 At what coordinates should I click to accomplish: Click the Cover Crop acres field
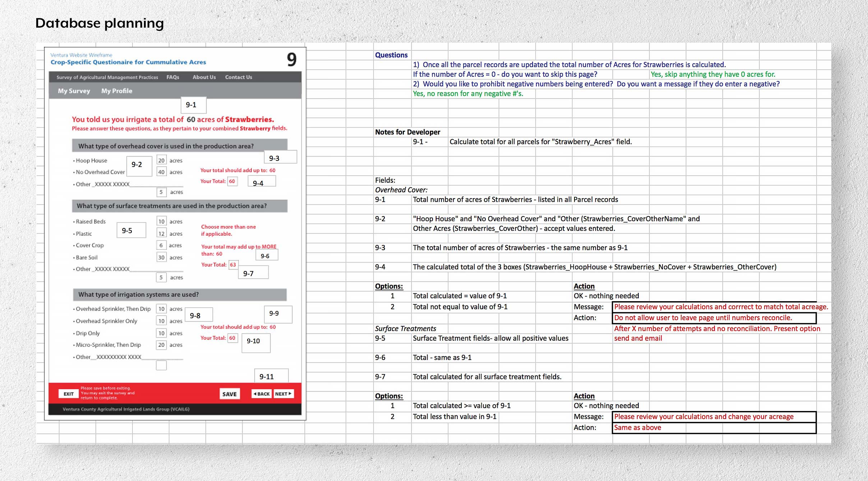[161, 245]
